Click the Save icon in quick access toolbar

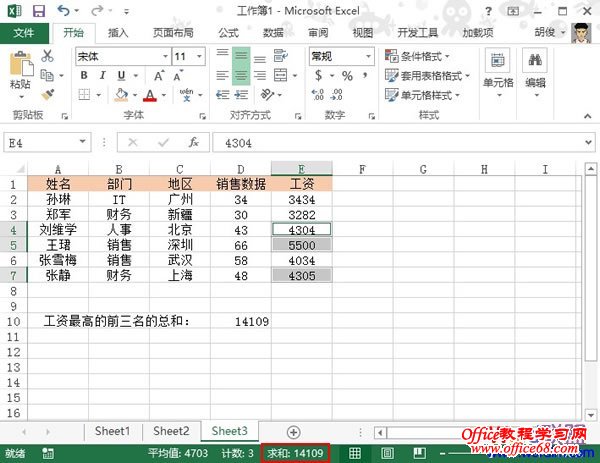39,11
